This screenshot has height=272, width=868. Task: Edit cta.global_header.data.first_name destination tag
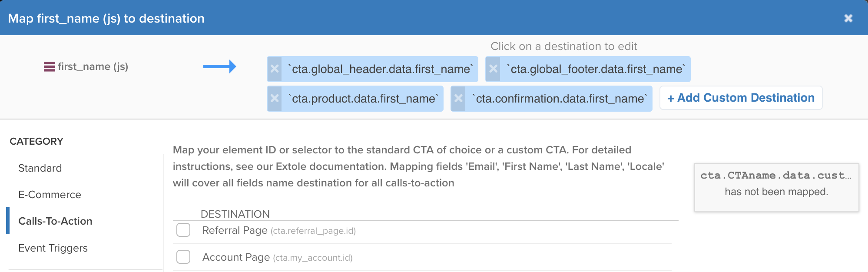point(380,69)
